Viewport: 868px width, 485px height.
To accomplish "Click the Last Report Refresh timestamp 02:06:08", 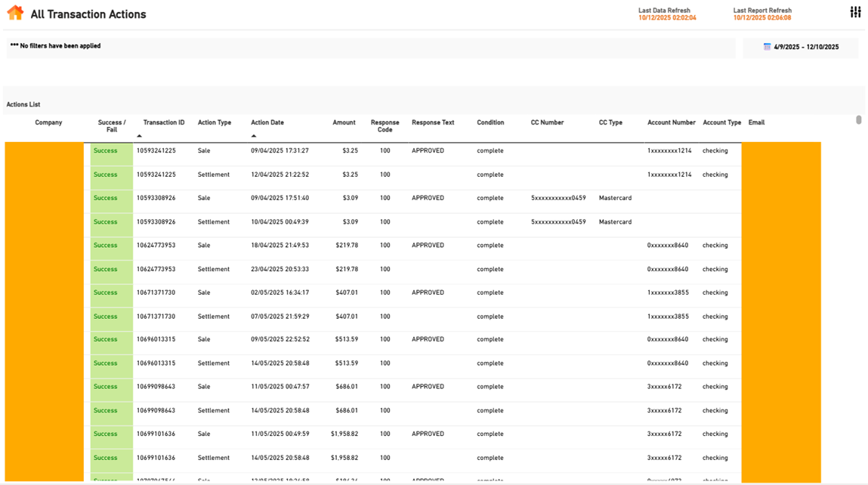I will (762, 17).
